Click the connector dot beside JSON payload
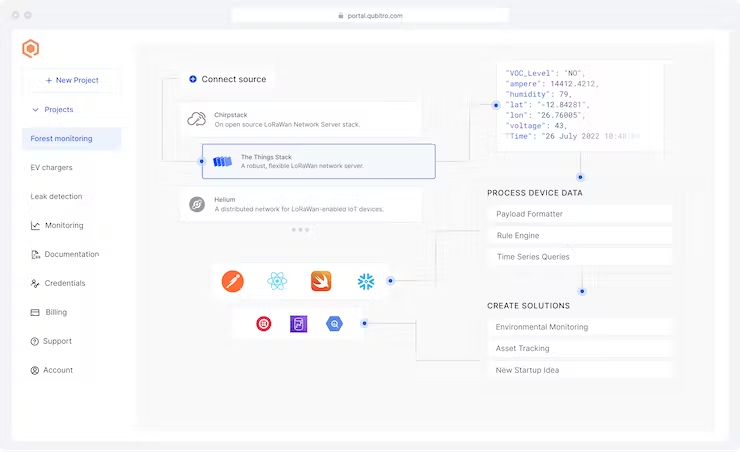The width and height of the screenshot is (740, 452). pyautogui.click(x=496, y=105)
